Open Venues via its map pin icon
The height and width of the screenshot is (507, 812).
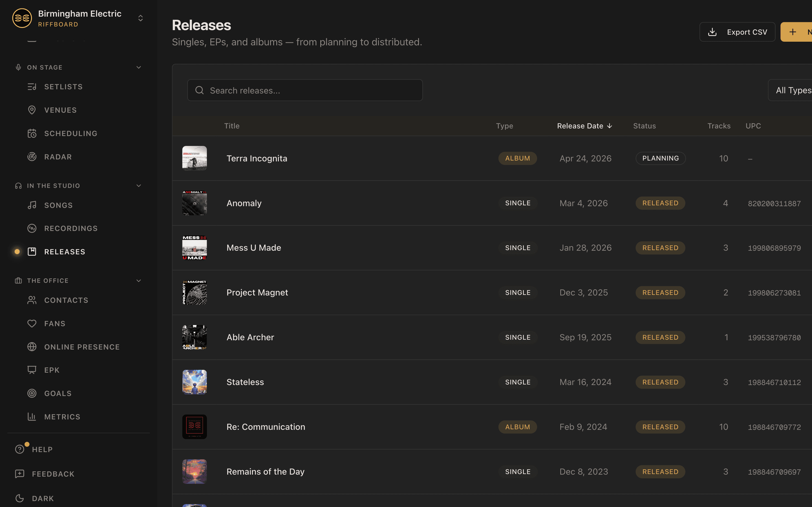pyautogui.click(x=32, y=110)
